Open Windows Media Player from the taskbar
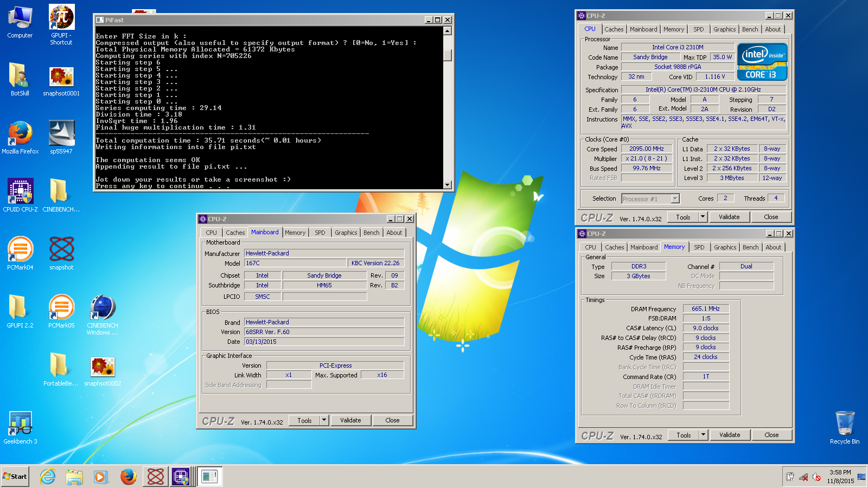Image resolution: width=868 pixels, height=488 pixels. click(x=101, y=477)
